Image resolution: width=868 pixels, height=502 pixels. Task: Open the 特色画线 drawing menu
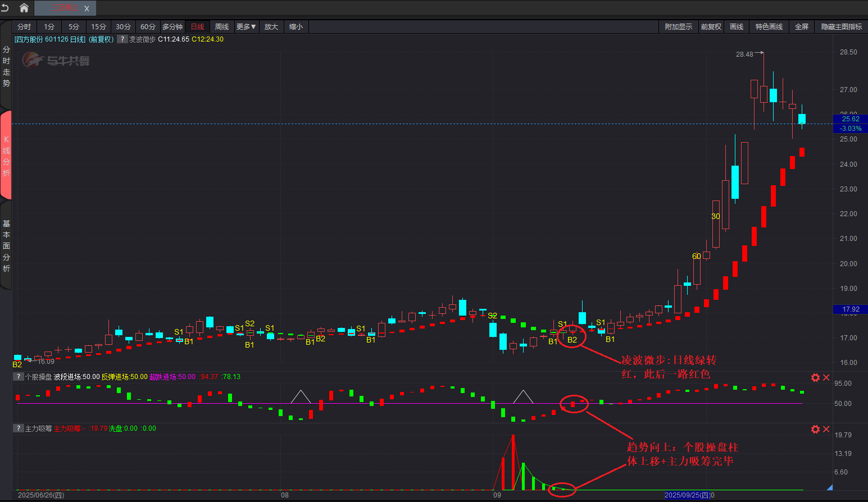coord(769,27)
